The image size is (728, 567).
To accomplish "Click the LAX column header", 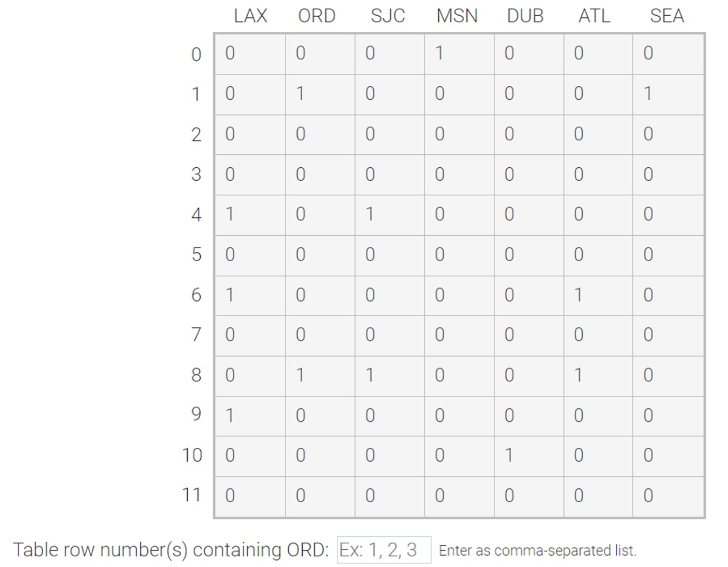I will (250, 16).
